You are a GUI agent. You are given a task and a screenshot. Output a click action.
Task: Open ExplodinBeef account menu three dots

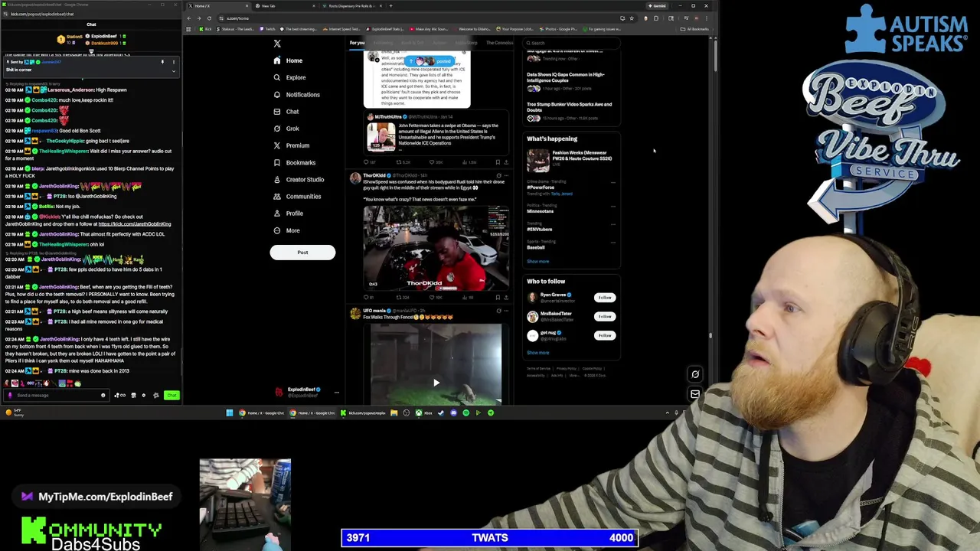point(336,392)
